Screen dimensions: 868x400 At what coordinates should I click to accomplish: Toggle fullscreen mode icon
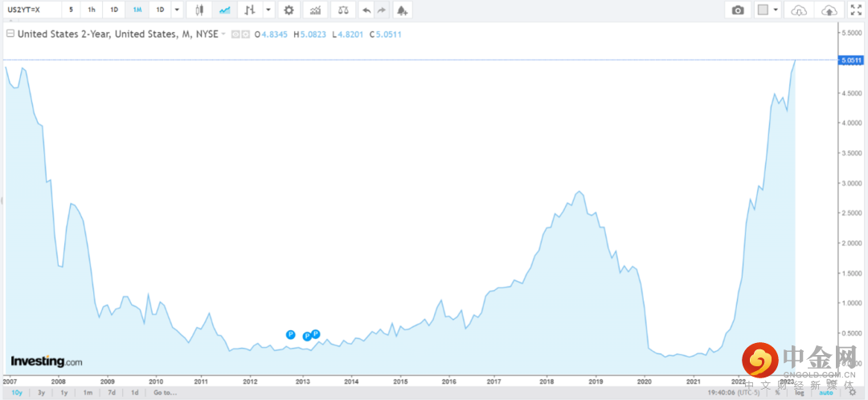tap(854, 10)
